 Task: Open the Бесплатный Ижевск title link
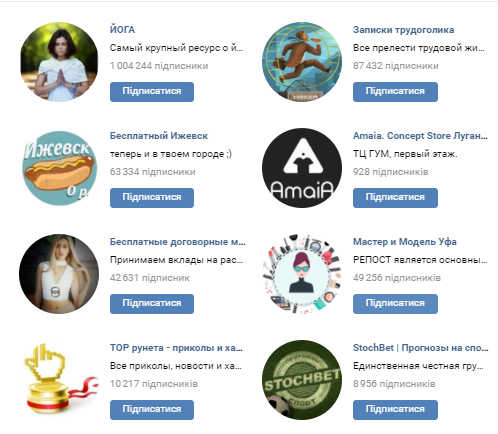pos(159,136)
